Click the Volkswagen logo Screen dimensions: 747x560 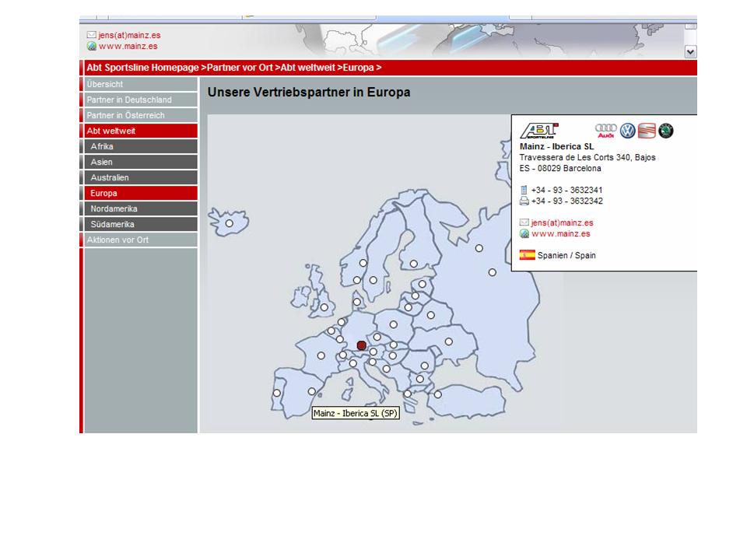point(627,131)
